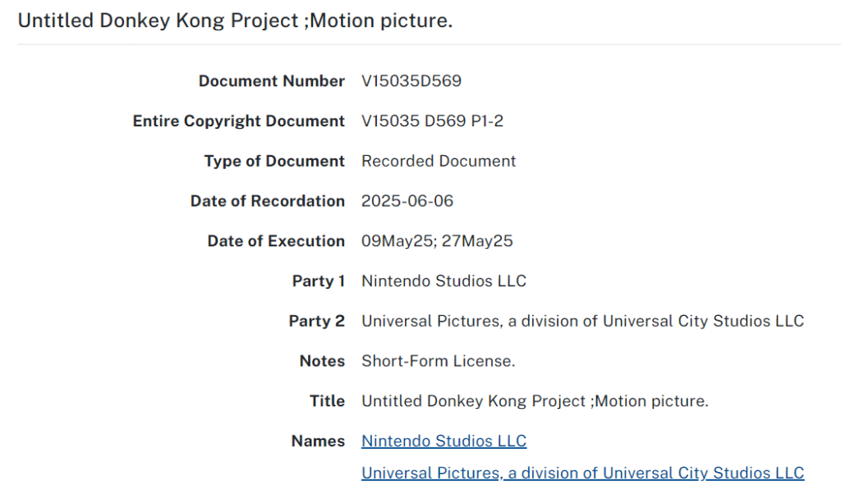Click the Title field value text
Viewport: 841px width, 504px height.
coord(535,401)
